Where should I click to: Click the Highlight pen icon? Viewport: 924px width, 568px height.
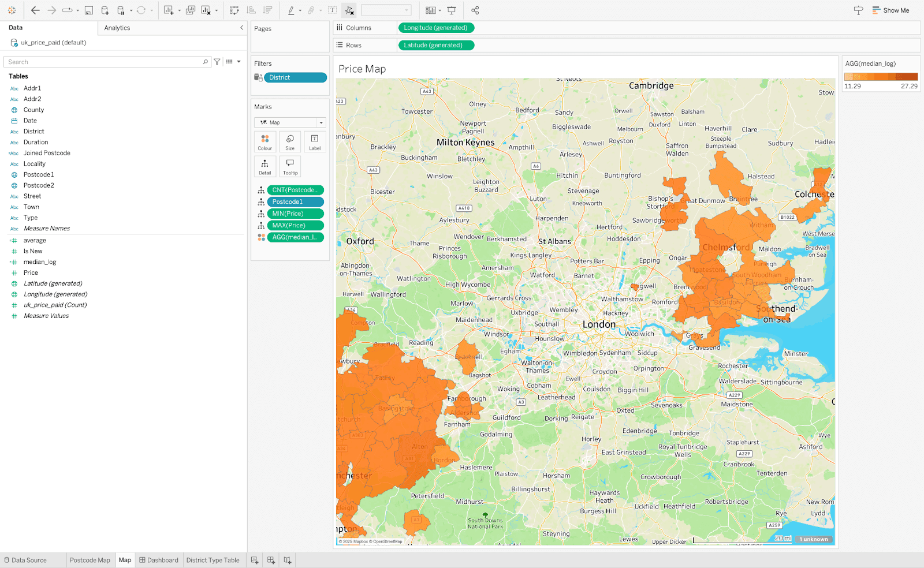(x=291, y=10)
